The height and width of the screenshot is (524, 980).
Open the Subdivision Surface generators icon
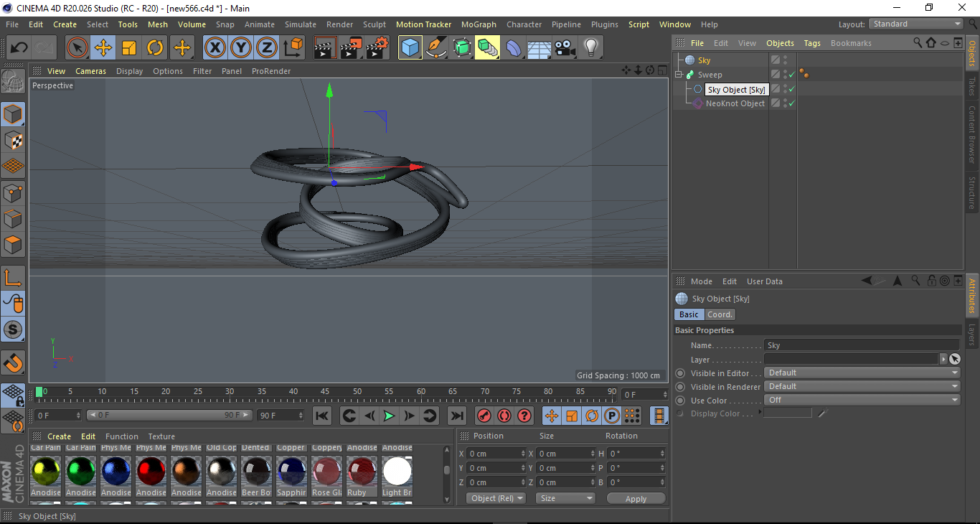click(x=462, y=48)
